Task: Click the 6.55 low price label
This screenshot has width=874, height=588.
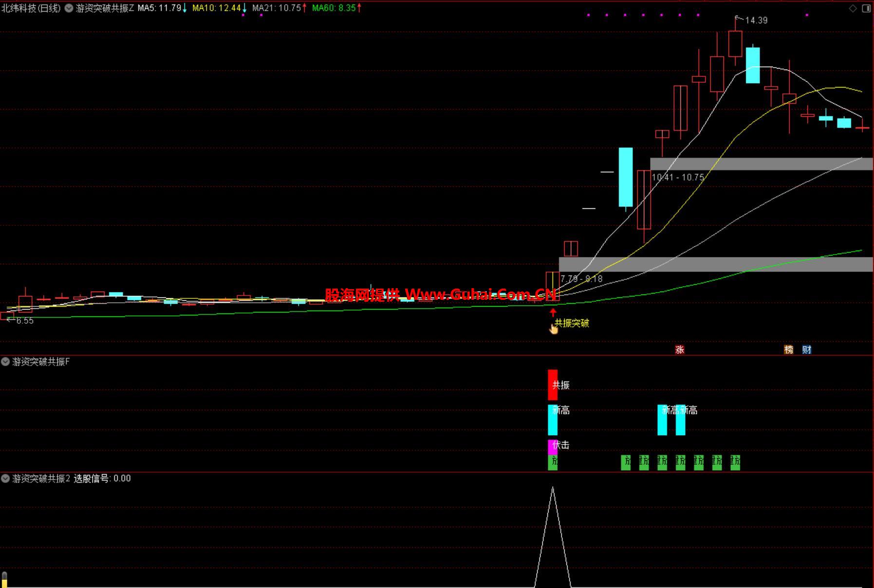Action: tap(25, 320)
